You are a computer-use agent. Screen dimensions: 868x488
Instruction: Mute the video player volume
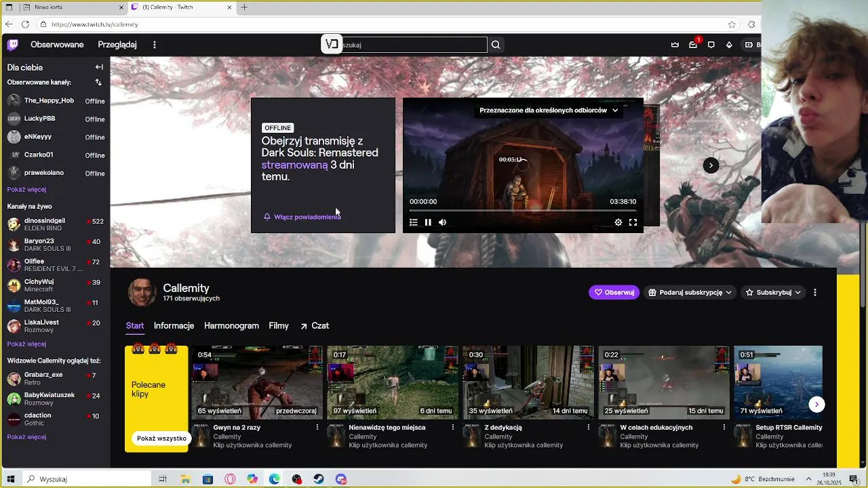click(x=442, y=222)
